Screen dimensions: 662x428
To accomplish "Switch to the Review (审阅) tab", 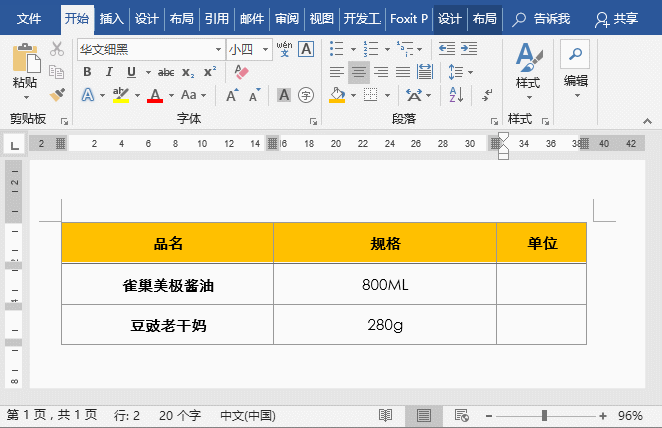I will [x=286, y=19].
